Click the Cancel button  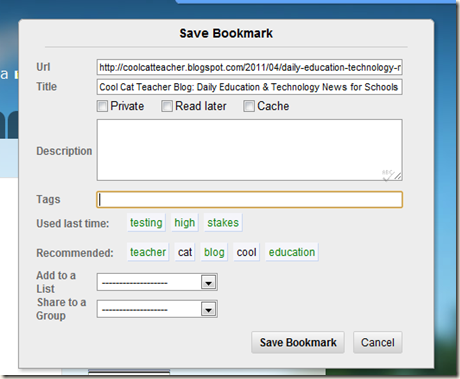(x=378, y=342)
